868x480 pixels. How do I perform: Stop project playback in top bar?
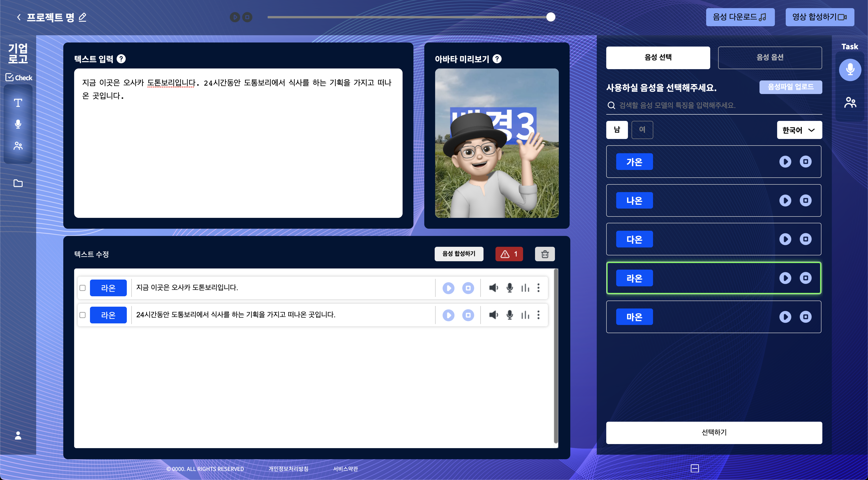pos(247,17)
